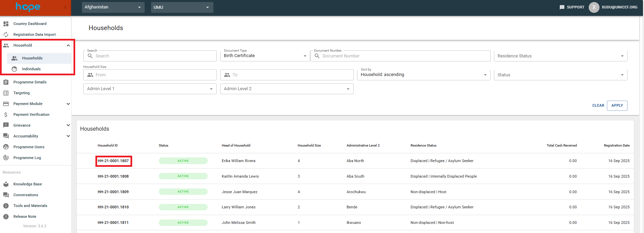Viewport: 644px width, 233px height.
Task: Click the Payment Verification dollar icon
Action: tap(6, 114)
